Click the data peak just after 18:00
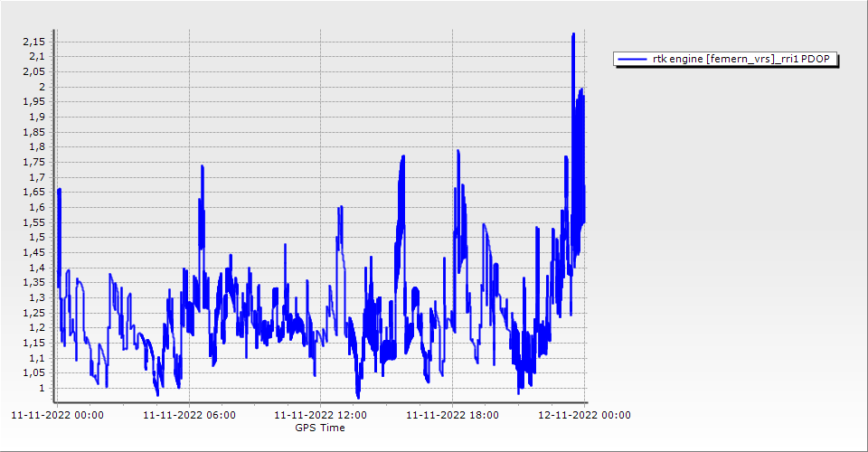Screen dimensions: 868x452 [458, 151]
